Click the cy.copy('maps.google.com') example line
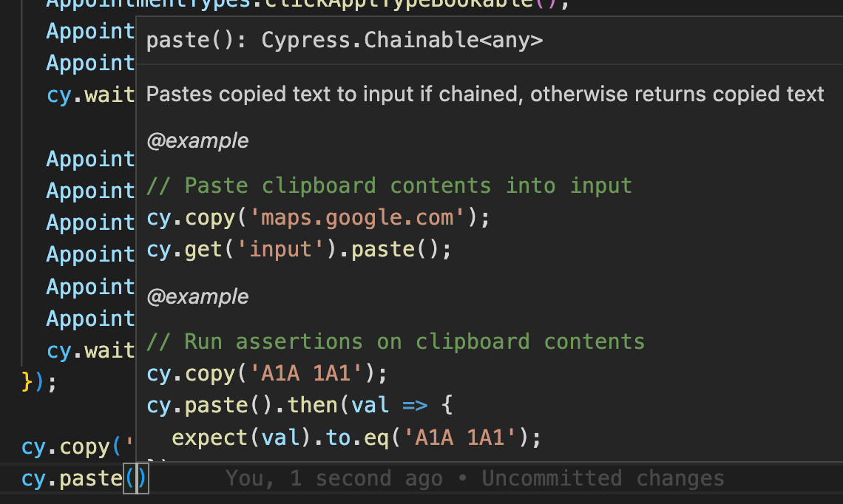 (x=318, y=217)
